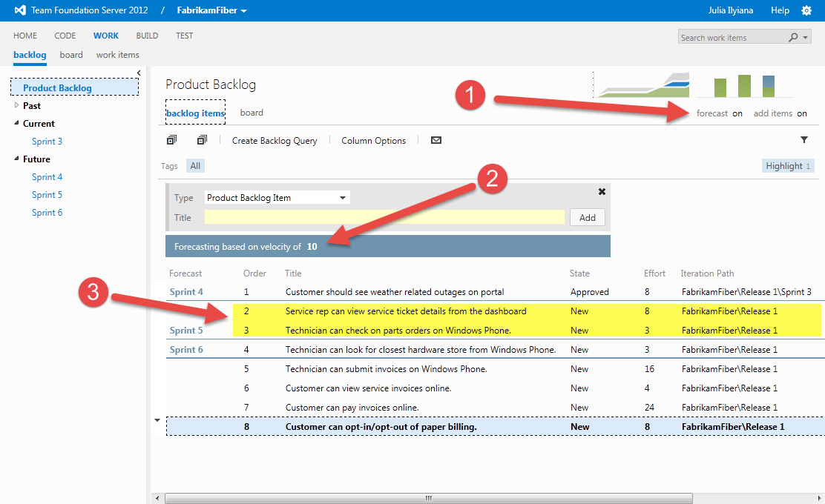Screen dimensions: 825x504
Task: Click the Search work items box
Action: coord(733,37)
